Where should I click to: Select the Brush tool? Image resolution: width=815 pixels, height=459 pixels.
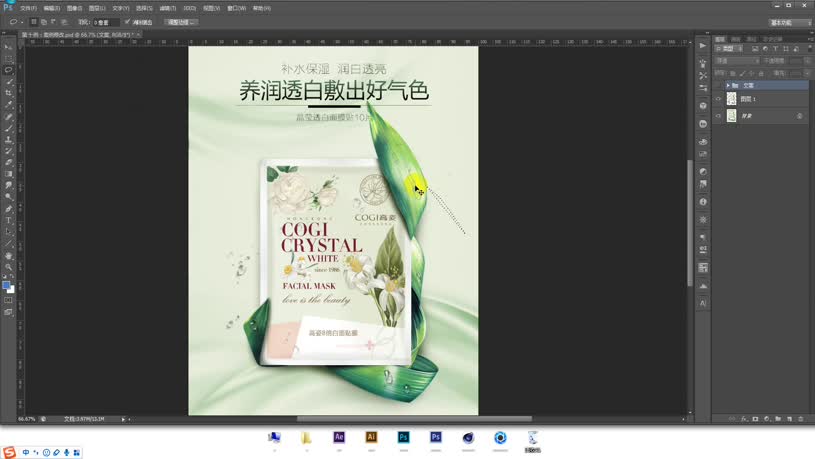point(8,128)
